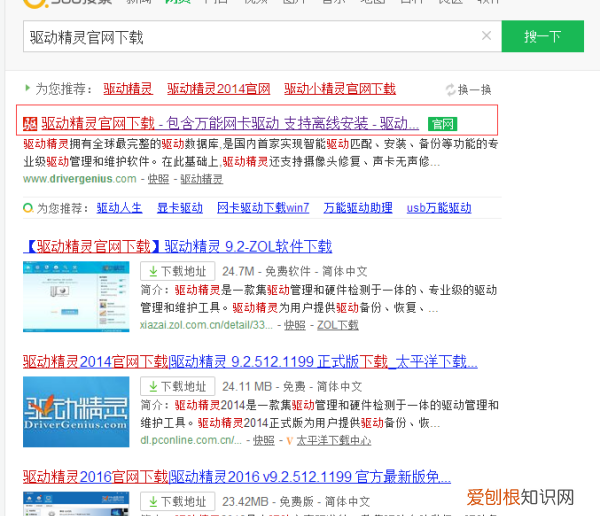Screen dimensions: 600x516
Task: Open 驱动精灵 9.2-ZOL软件下载 result title
Action: [178, 246]
